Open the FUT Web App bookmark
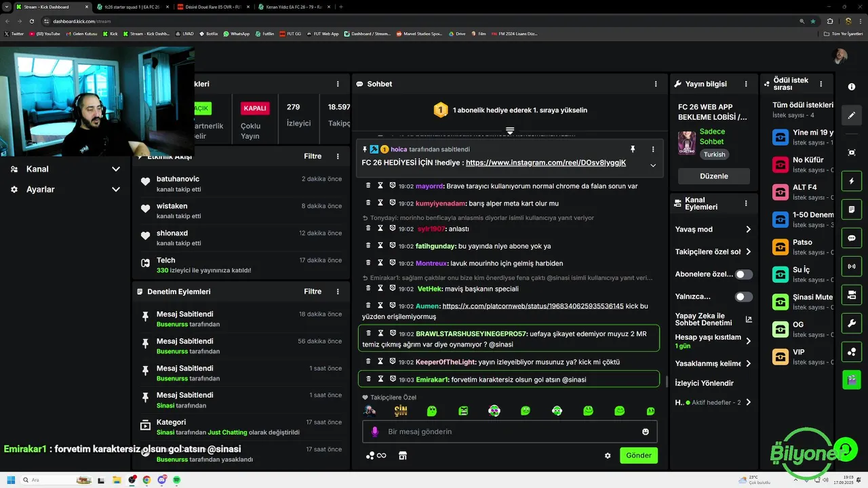This screenshot has width=868, height=488. (x=321, y=33)
